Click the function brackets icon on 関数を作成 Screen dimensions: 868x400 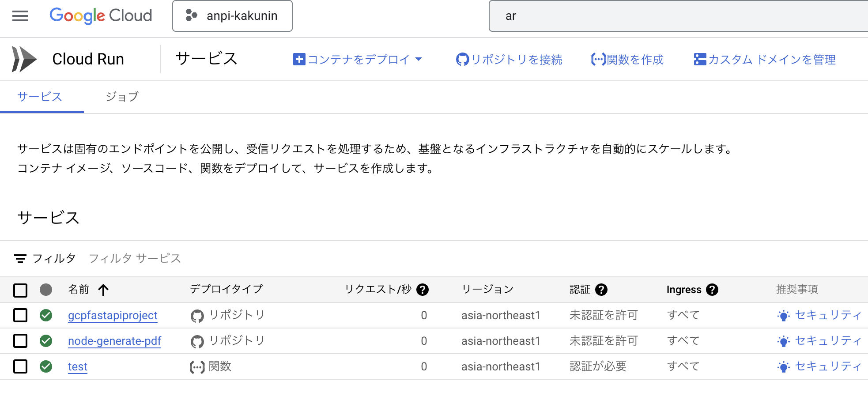click(598, 59)
